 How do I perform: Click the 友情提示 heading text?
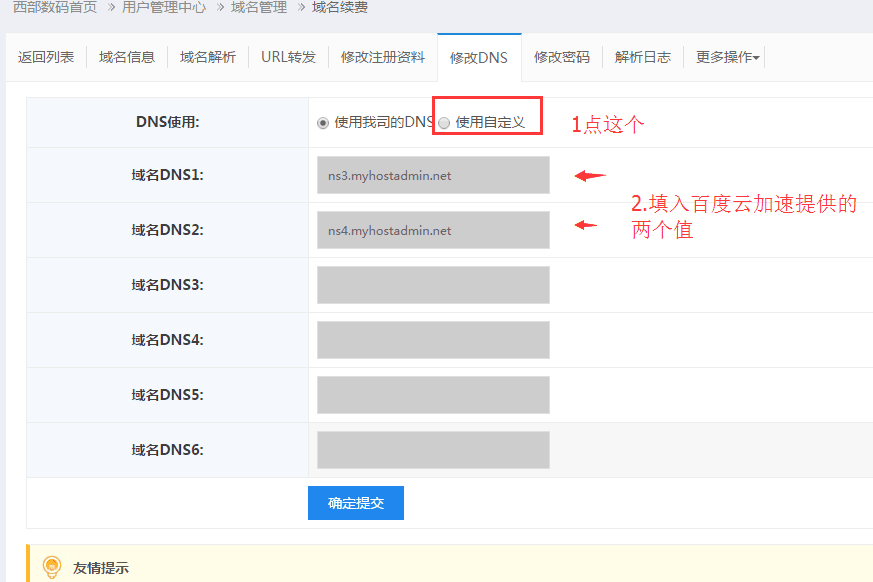(x=101, y=568)
